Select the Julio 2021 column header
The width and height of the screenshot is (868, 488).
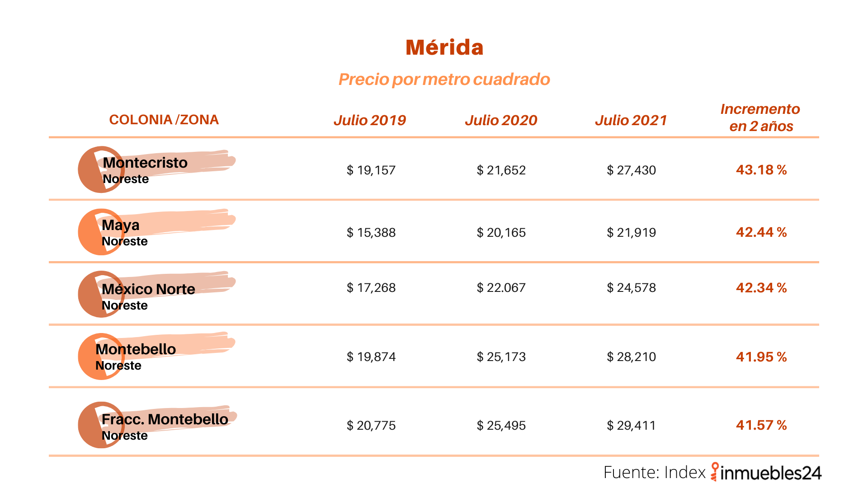coord(631,120)
